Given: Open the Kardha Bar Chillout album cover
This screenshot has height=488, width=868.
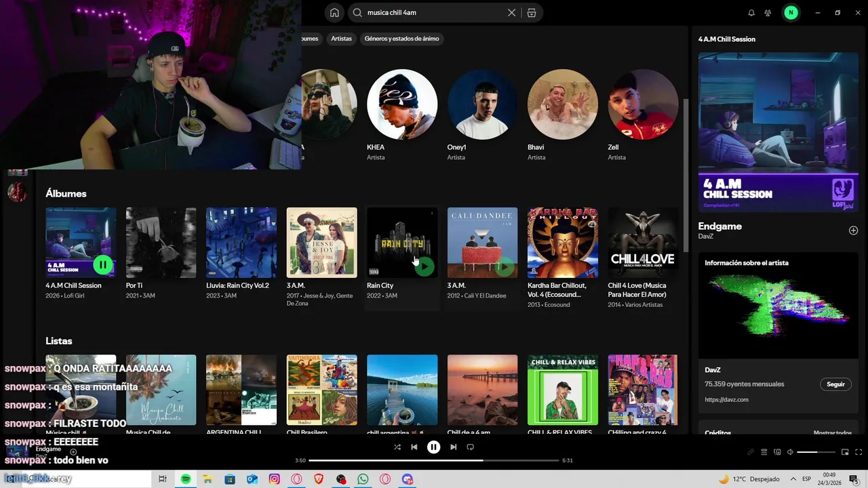Looking at the screenshot, I should click(x=563, y=243).
